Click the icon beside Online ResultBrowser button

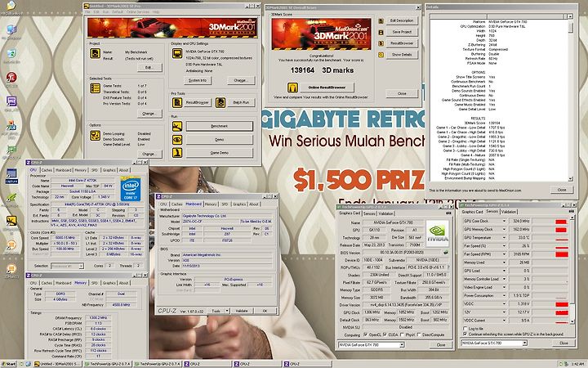pyautogui.click(x=292, y=88)
